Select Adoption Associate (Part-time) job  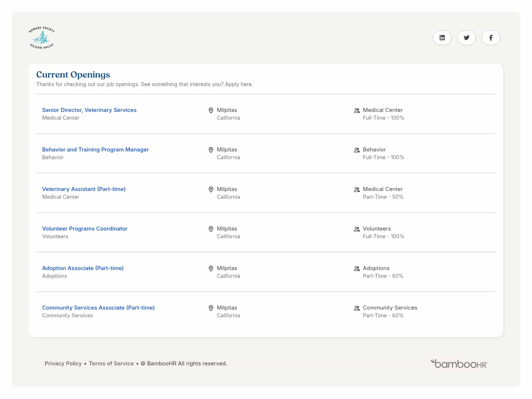[83, 268]
